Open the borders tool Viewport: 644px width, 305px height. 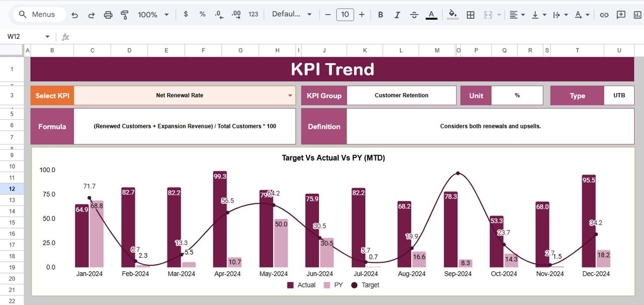coord(470,15)
